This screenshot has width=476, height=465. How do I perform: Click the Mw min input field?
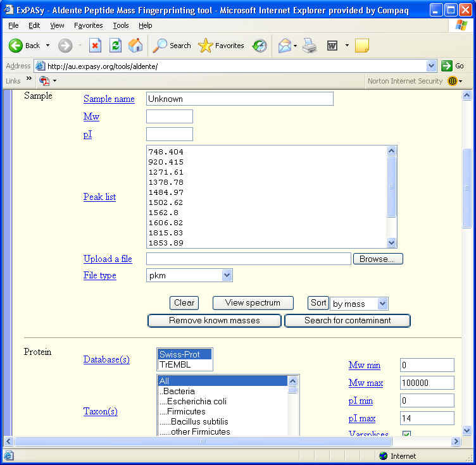tap(427, 365)
